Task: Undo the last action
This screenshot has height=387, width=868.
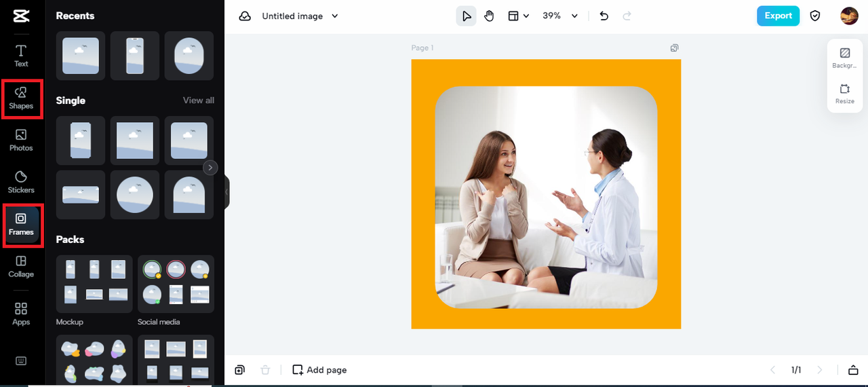Action: pyautogui.click(x=604, y=16)
